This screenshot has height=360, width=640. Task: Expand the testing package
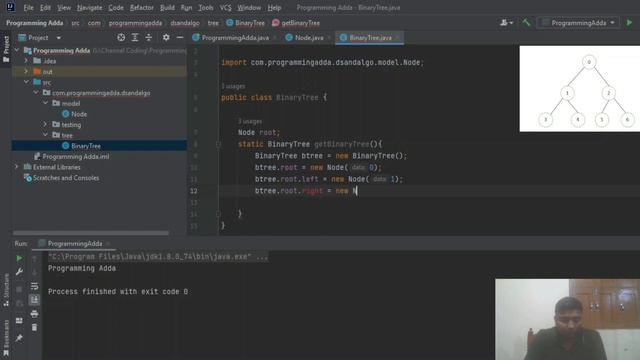click(46, 124)
